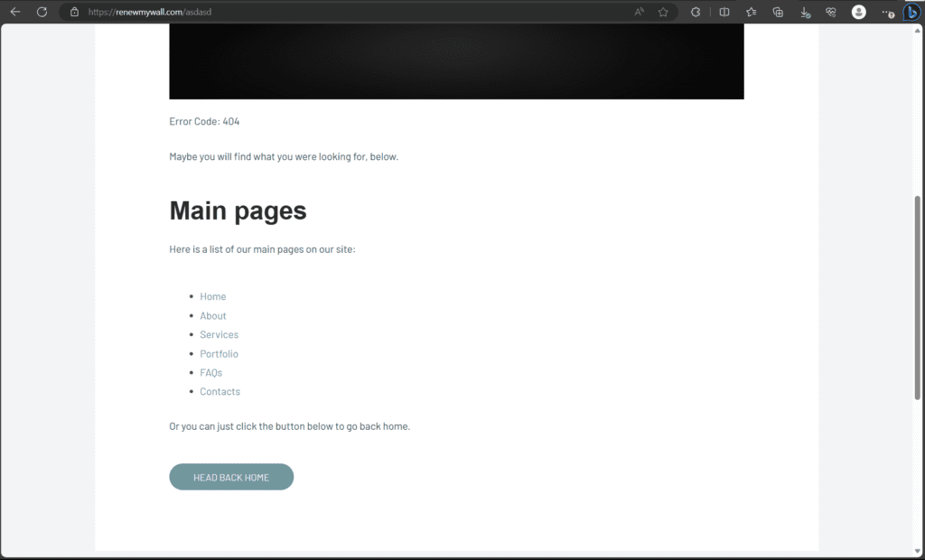Image resolution: width=925 pixels, height=560 pixels.
Task: Open the Home page link
Action: pos(213,296)
